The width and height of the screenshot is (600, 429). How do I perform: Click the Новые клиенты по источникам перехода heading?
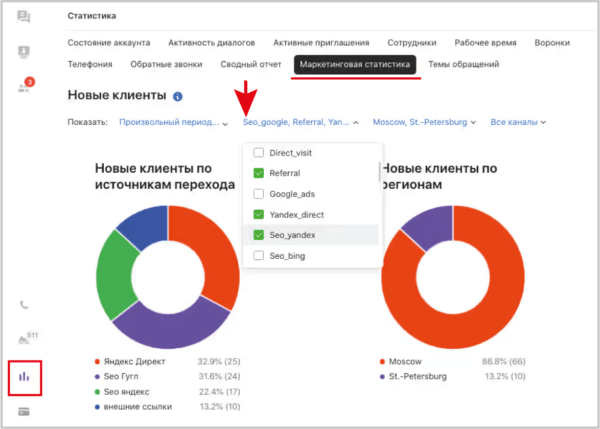165,176
